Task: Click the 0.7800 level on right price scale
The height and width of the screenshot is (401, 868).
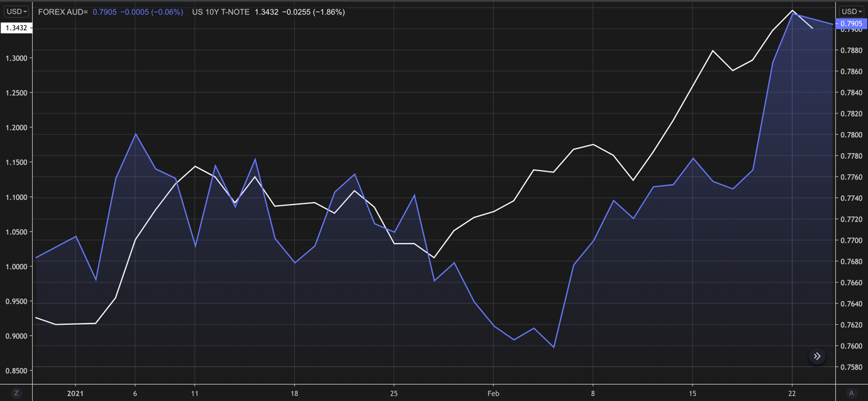Action: point(851,135)
